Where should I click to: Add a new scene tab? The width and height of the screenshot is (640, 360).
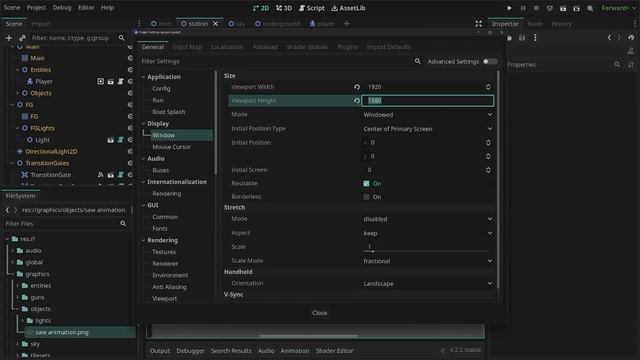coord(347,24)
